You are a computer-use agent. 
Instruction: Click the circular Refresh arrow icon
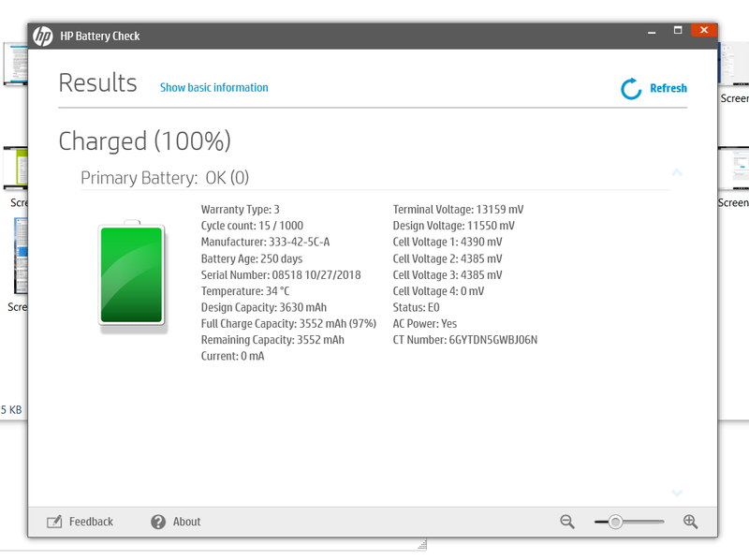(x=631, y=88)
